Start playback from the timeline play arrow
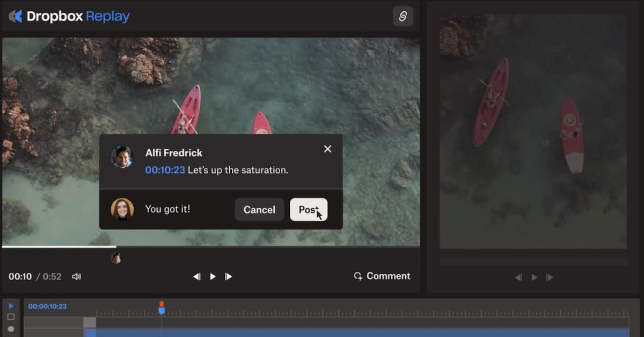This screenshot has width=644, height=337. 10,305
